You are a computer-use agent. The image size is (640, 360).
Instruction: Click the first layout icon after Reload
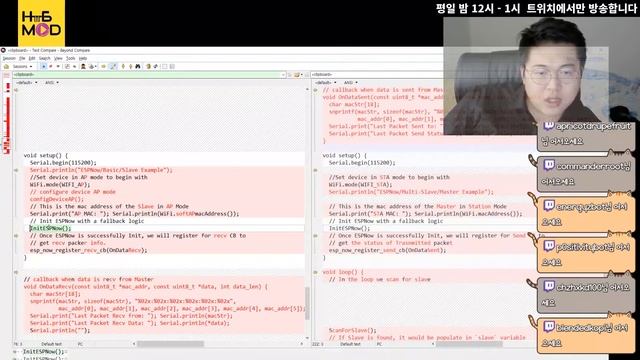164,66
